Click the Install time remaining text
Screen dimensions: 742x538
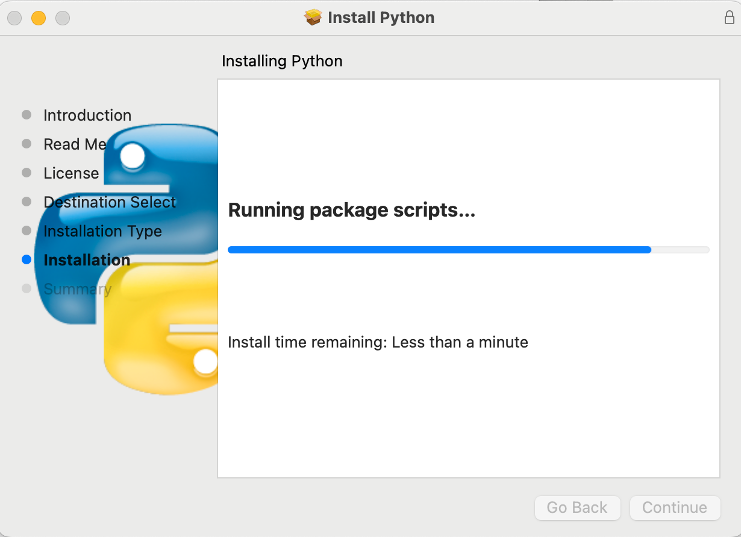pyautogui.click(x=378, y=342)
